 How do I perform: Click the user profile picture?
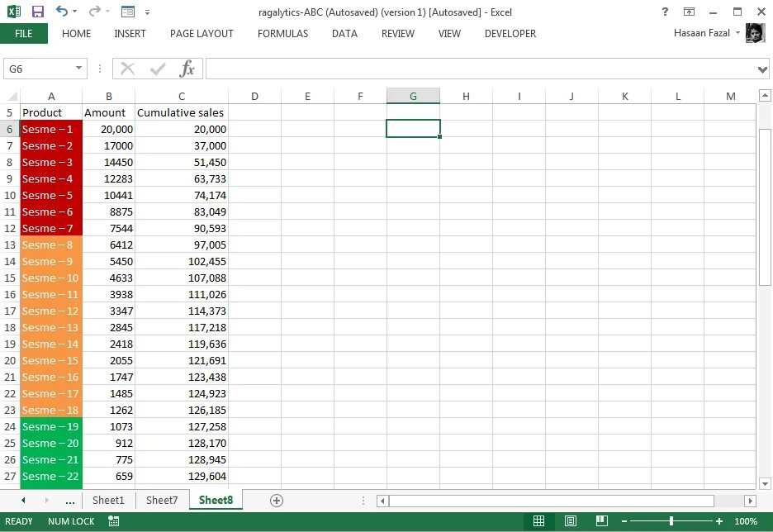[x=755, y=33]
